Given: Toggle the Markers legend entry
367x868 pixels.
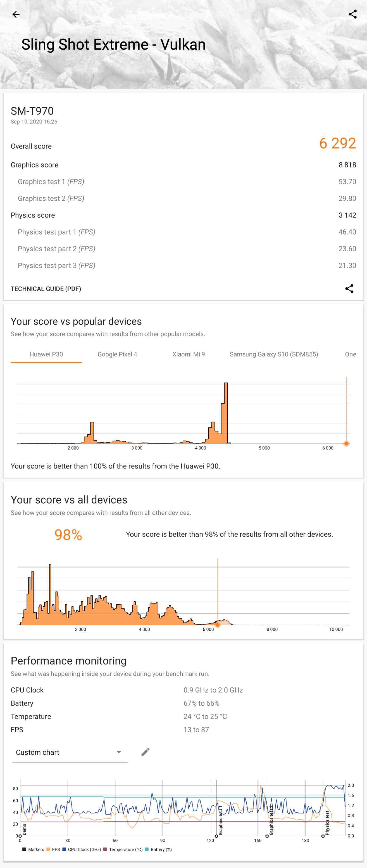Looking at the screenshot, I should point(33,849).
